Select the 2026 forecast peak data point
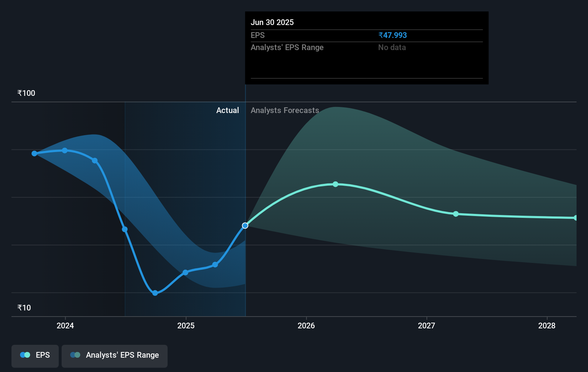The height and width of the screenshot is (372, 588). 336,184
